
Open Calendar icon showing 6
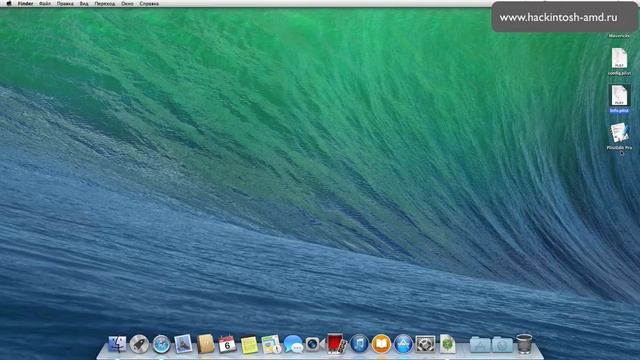coord(227,344)
